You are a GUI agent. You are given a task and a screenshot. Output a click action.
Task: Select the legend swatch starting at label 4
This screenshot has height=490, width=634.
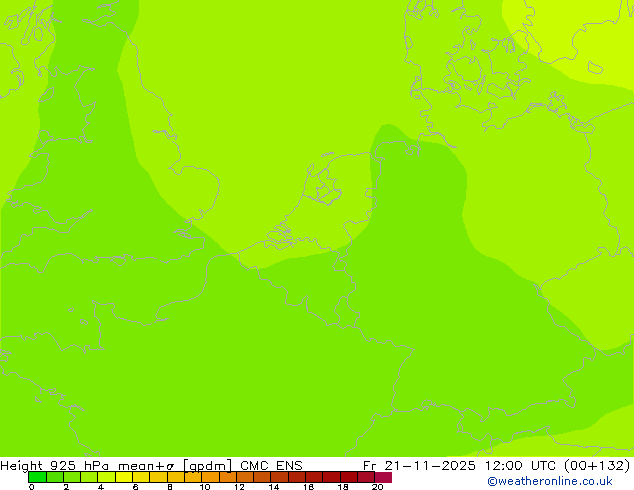(107, 477)
